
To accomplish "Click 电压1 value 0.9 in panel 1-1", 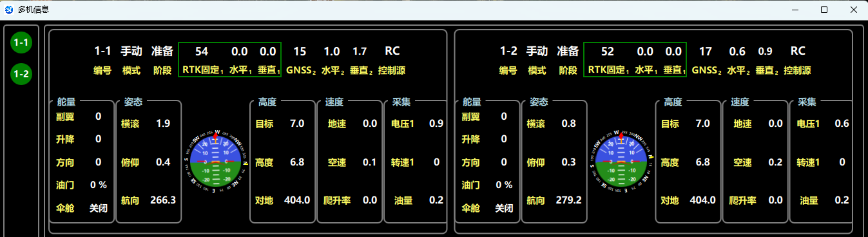I will coord(436,123).
